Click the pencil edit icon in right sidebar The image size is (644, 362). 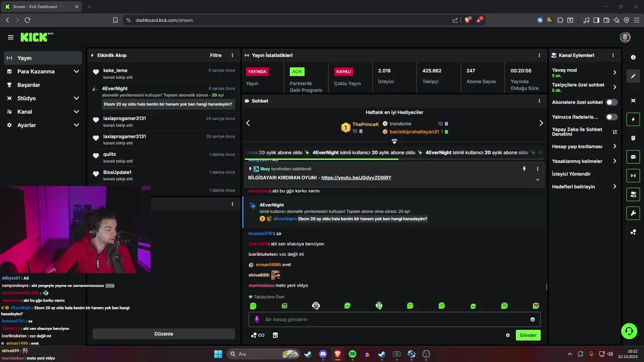[633, 76]
